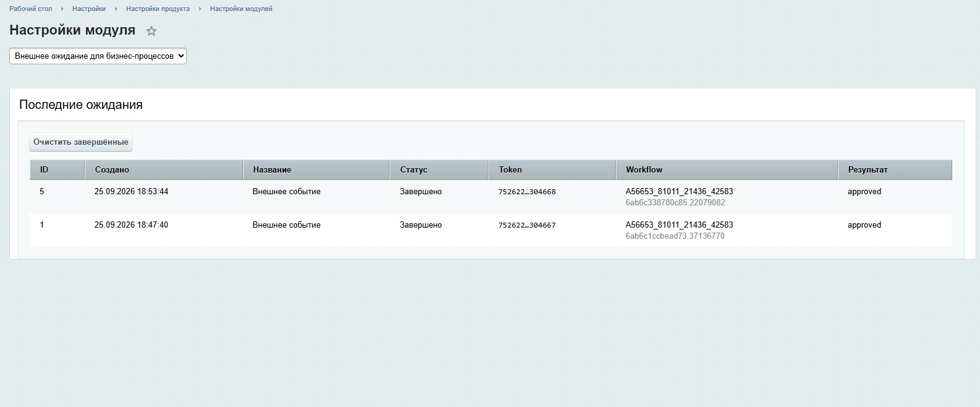Click the Результат column header
The image size is (980, 407).
(895, 169)
